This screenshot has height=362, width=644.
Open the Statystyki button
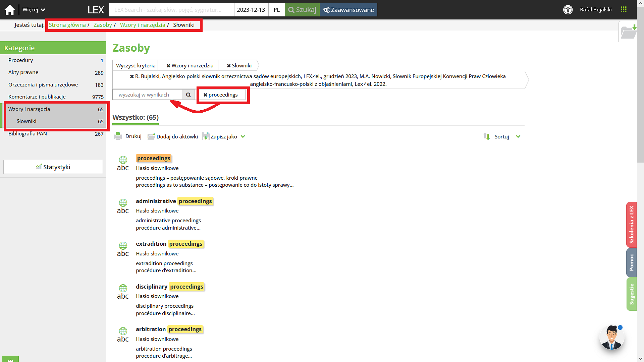[53, 167]
